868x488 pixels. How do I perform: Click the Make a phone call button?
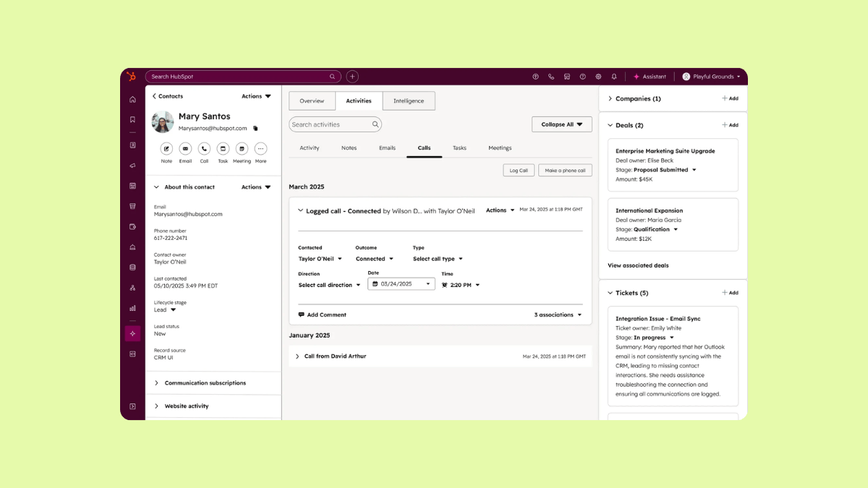[566, 171]
